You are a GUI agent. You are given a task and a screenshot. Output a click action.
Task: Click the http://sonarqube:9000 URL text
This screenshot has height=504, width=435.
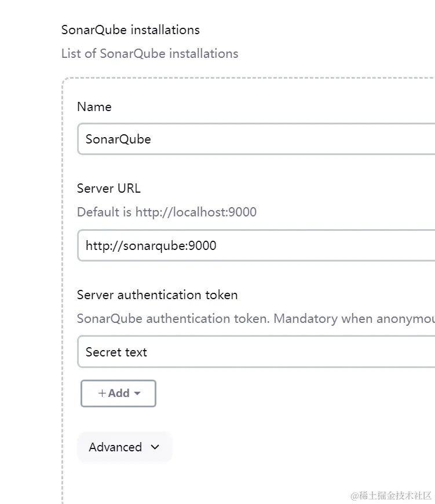click(151, 245)
